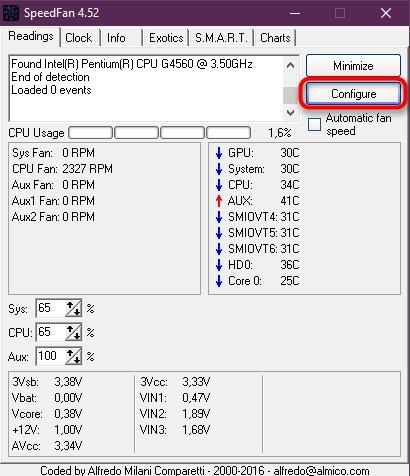Click the Minimize button below title bar
Image resolution: width=410 pixels, height=476 pixels.
pos(353,66)
